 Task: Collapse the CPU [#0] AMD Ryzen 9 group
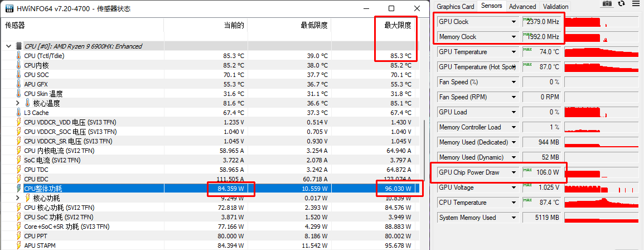[x=8, y=46]
